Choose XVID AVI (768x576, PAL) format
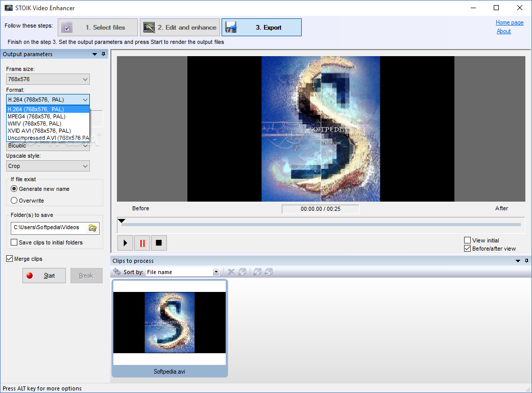 click(48, 131)
